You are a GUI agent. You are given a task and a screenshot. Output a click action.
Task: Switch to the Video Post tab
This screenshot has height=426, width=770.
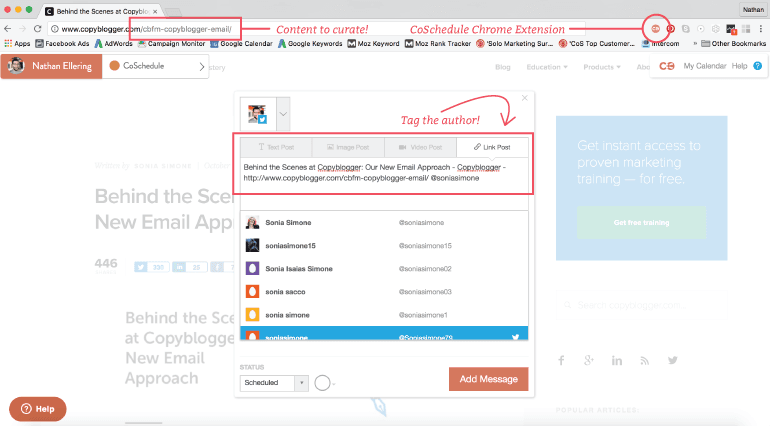click(420, 147)
